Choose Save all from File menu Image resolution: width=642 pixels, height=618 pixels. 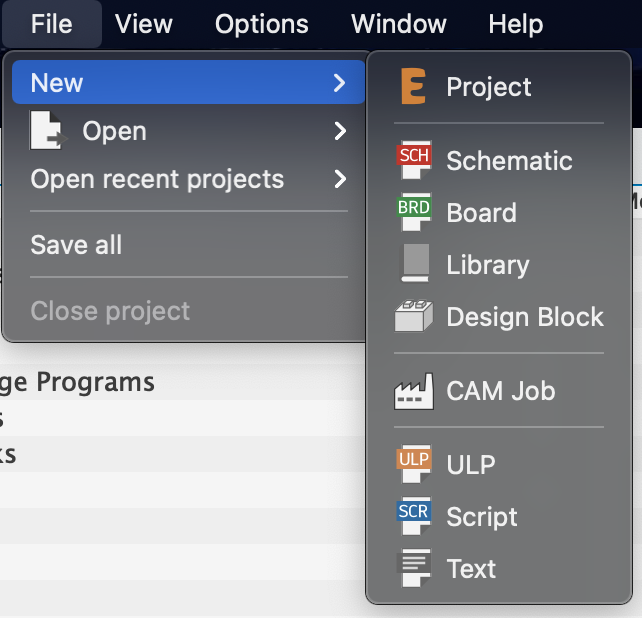coord(77,245)
